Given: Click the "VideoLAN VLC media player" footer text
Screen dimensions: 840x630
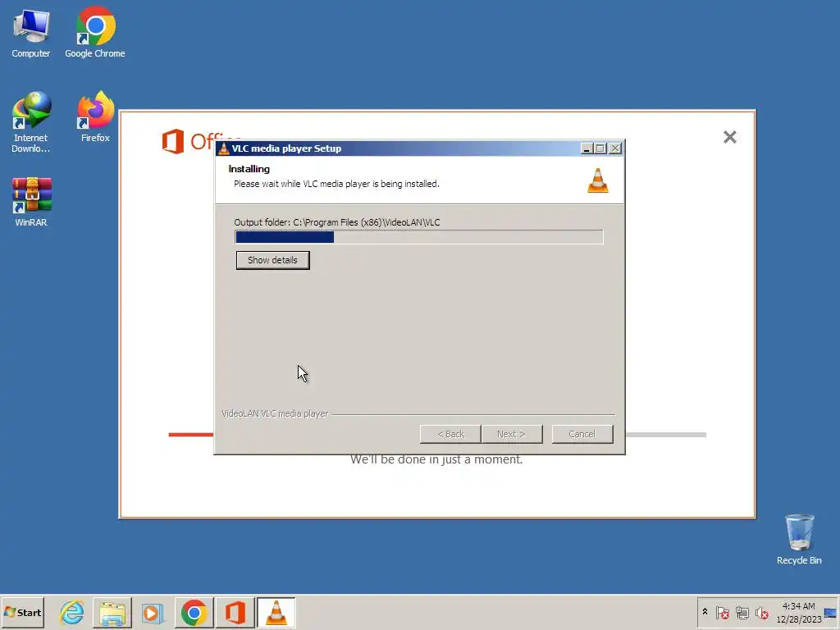Looking at the screenshot, I should tap(275, 414).
